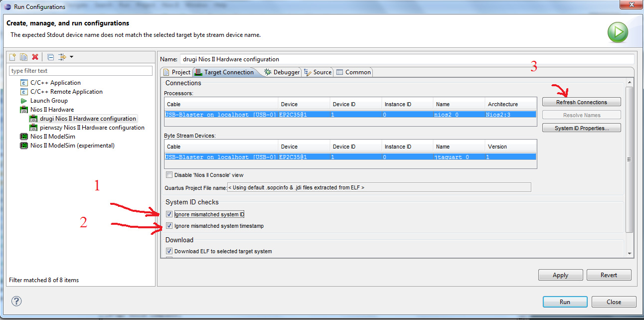644x320 pixels.
Task: Select Nios II ModelSim entry
Action: point(52,137)
